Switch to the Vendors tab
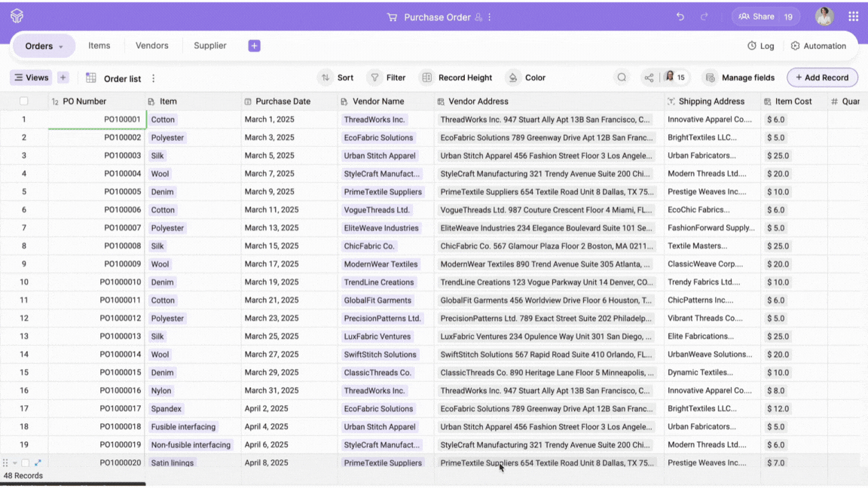The height and width of the screenshot is (488, 868). click(151, 46)
